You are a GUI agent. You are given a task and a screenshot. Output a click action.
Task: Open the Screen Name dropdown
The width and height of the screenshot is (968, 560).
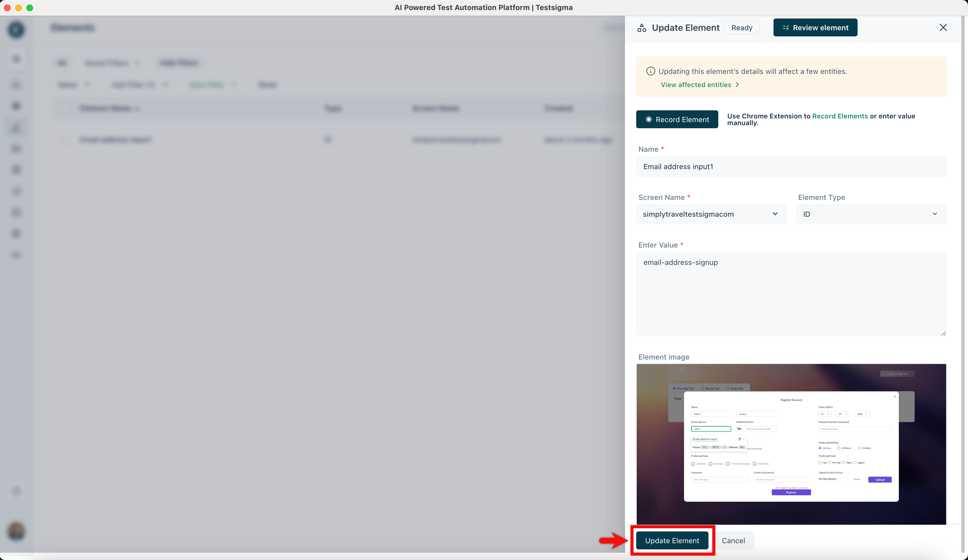click(x=711, y=214)
